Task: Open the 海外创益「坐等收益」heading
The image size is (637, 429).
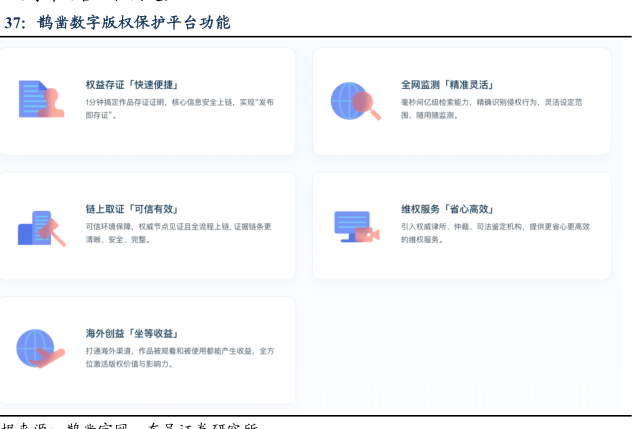Action: [x=131, y=333]
